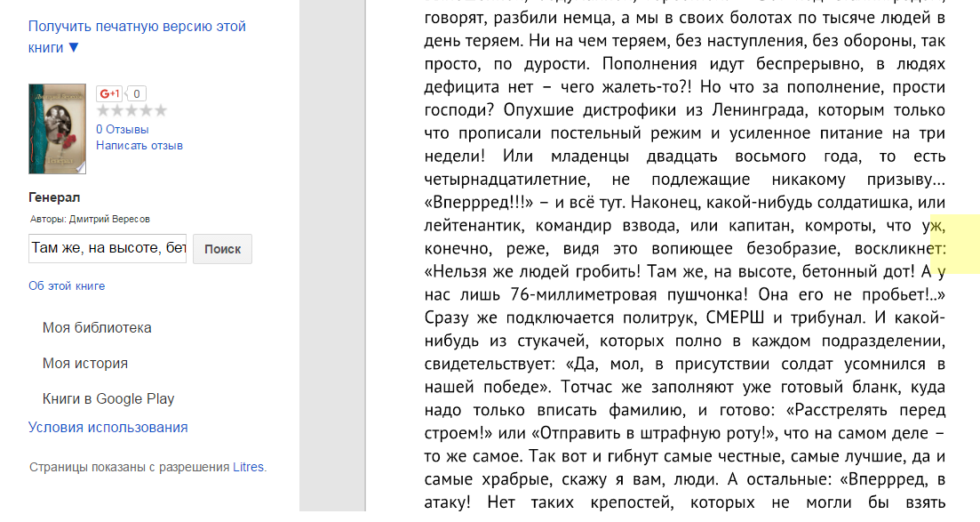This screenshot has height=522, width=980.
Task: Click text 'Сразу же подключается политрук, СМЕРШ'
Action: [x=594, y=318]
